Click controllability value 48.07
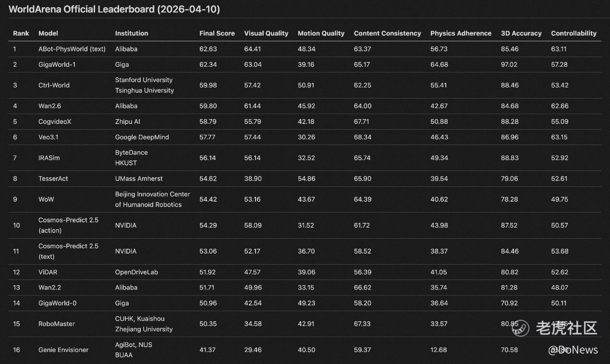This screenshot has width=610, height=364. point(560,287)
